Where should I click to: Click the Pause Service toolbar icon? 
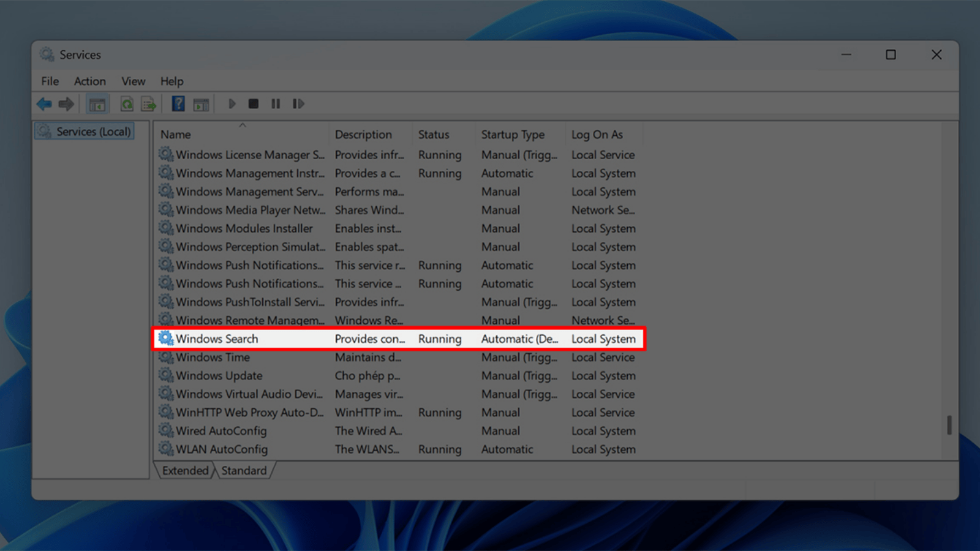276,104
